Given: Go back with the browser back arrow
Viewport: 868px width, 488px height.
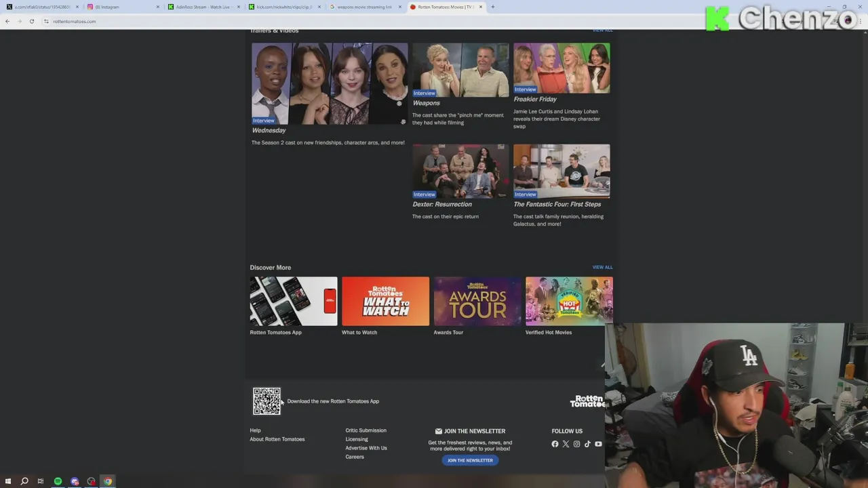Looking at the screenshot, I should point(7,21).
